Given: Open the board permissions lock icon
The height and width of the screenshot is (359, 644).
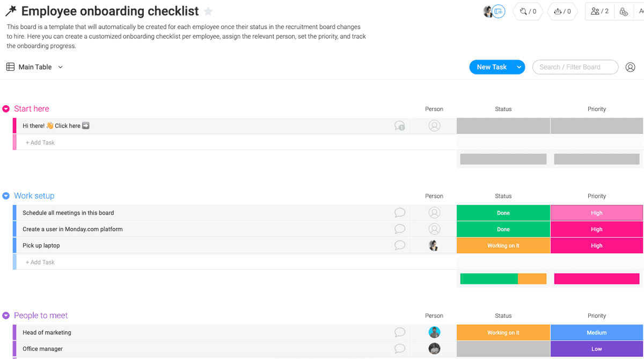Looking at the screenshot, I should tap(624, 12).
